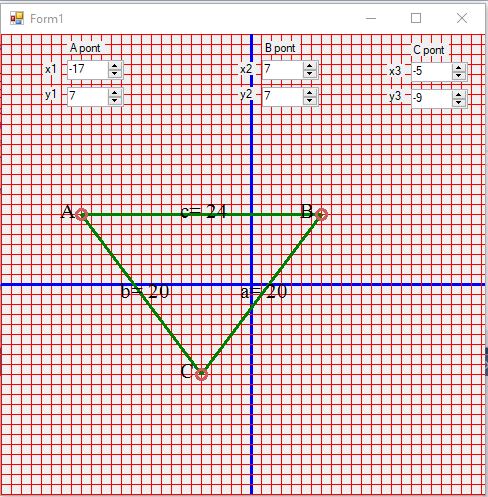
Task: Focus the x2 numeric field
Action: [283, 70]
